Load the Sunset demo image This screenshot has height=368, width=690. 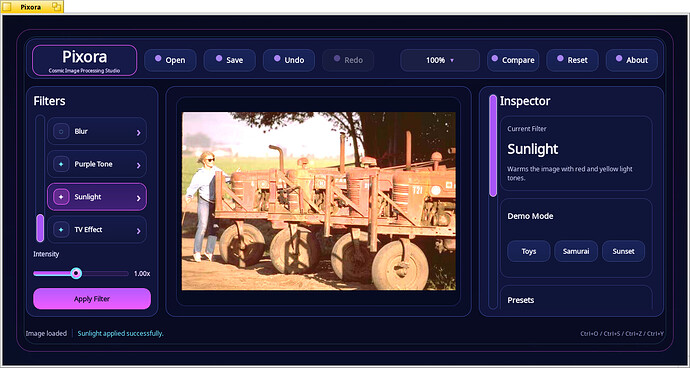[x=624, y=251]
